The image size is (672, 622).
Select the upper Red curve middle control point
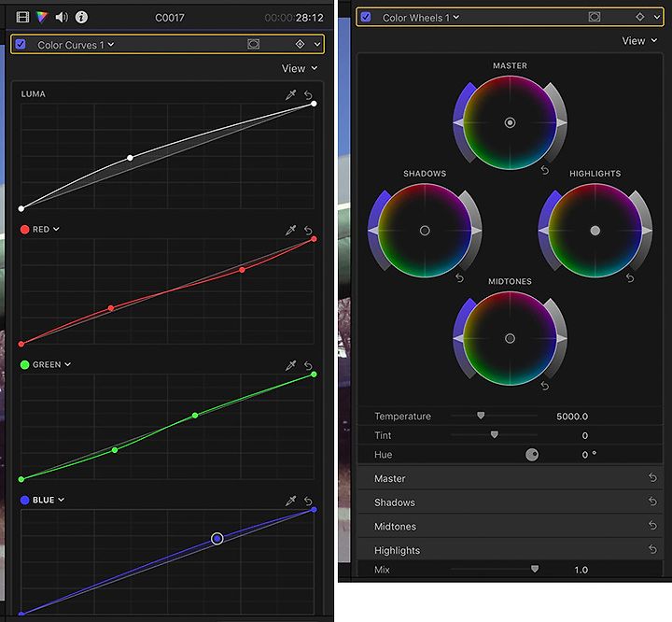coord(242,270)
